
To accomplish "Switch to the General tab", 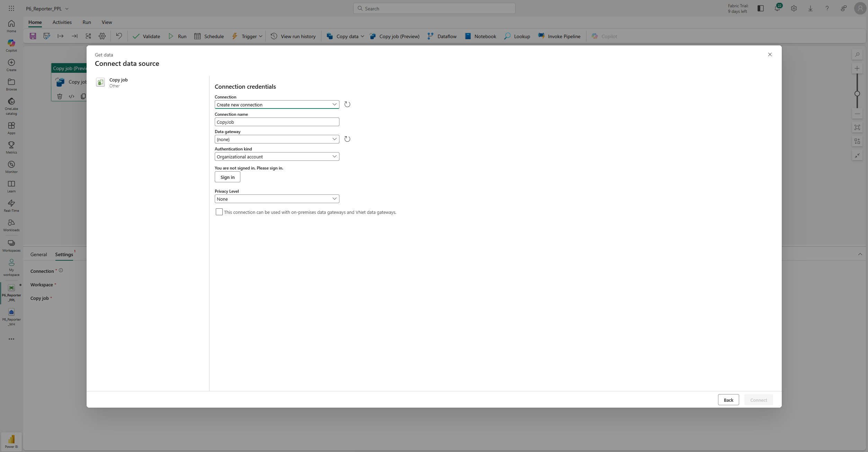I will click(38, 254).
